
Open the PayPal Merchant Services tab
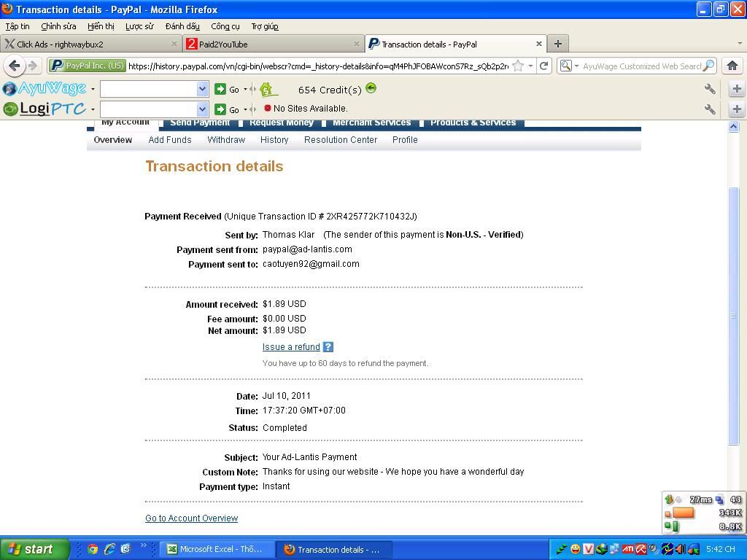coord(371,122)
